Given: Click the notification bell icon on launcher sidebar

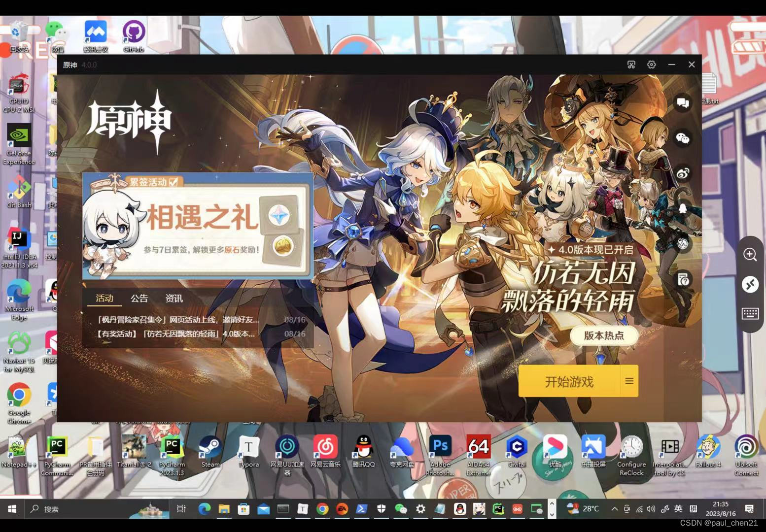Looking at the screenshot, I should pos(682,207).
